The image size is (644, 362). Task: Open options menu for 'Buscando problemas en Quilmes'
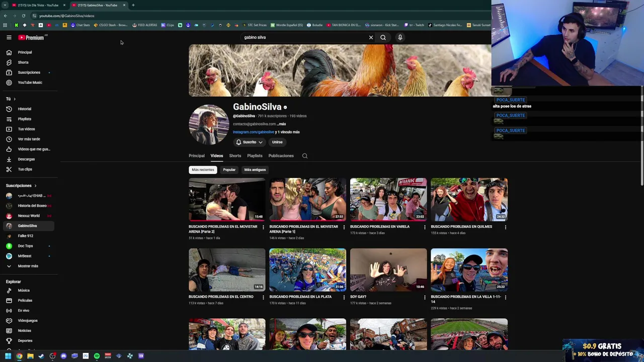coord(505,227)
